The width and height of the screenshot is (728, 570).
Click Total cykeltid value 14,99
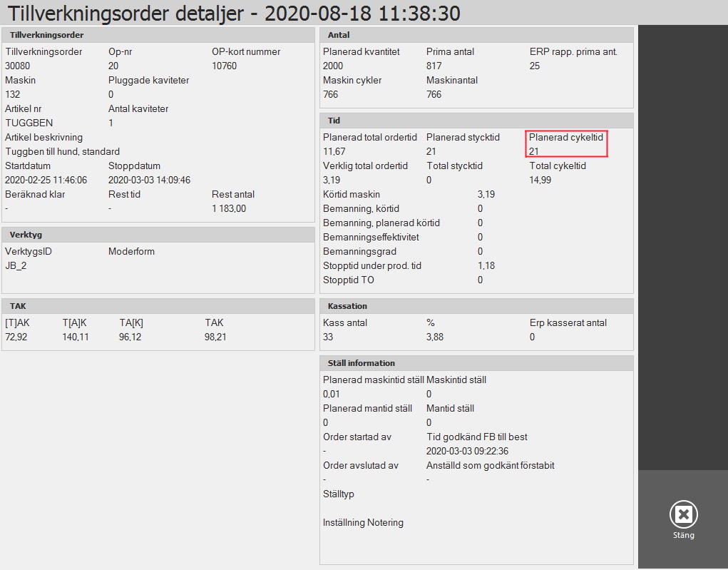coord(540,180)
